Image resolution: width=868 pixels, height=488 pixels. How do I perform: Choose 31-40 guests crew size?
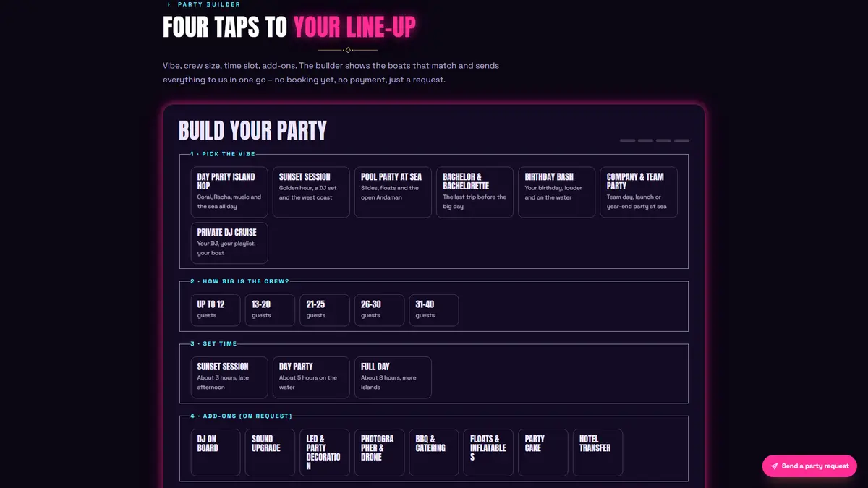pos(434,310)
